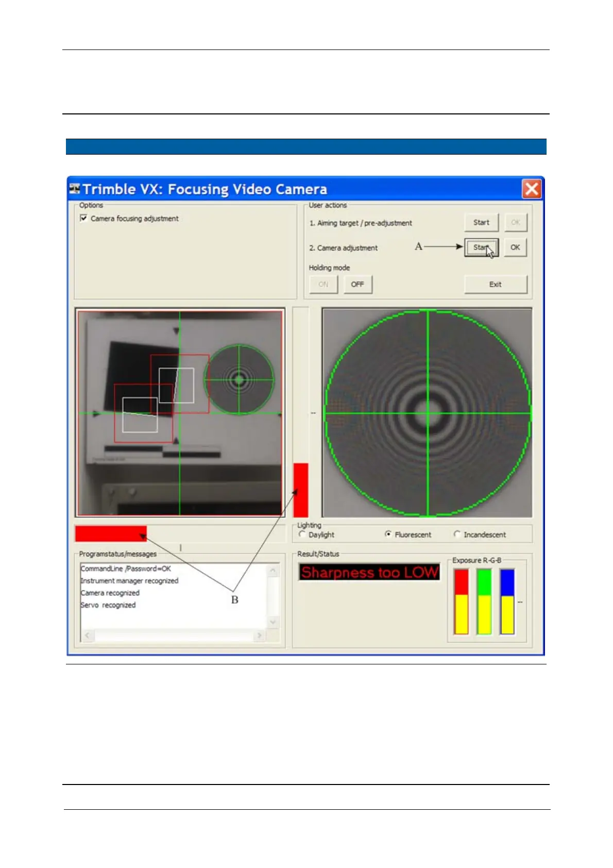Select Fluorescent lighting option
The height and width of the screenshot is (868, 613).
click(x=388, y=535)
